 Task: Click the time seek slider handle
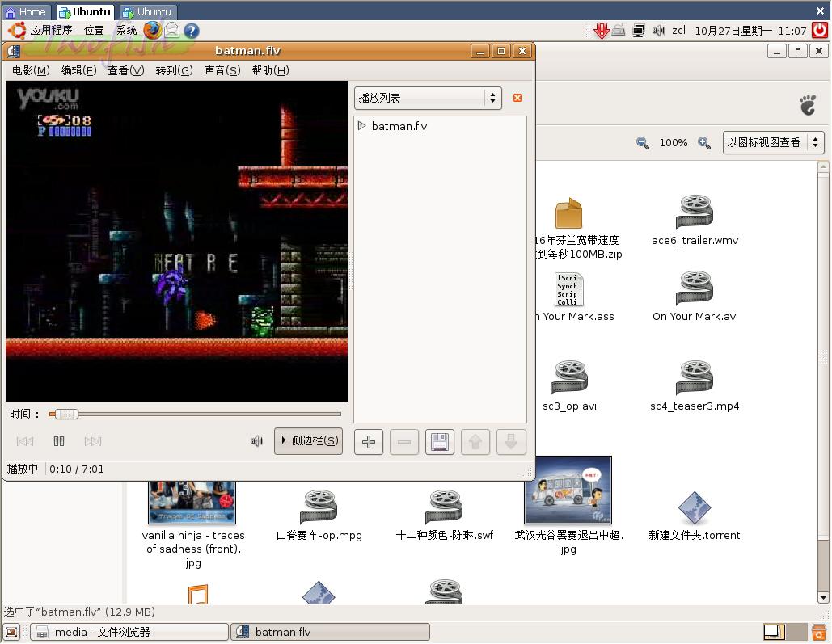[x=67, y=414]
